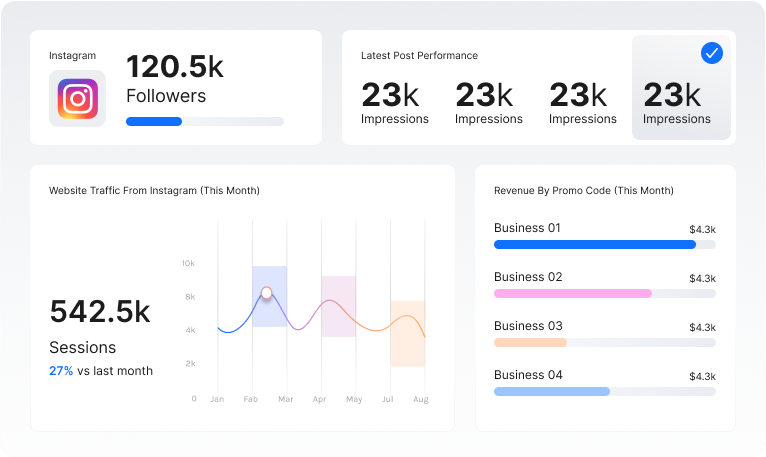The image size is (766, 457).
Task: Click the 'Apr' x-axis label
Action: 319,399
